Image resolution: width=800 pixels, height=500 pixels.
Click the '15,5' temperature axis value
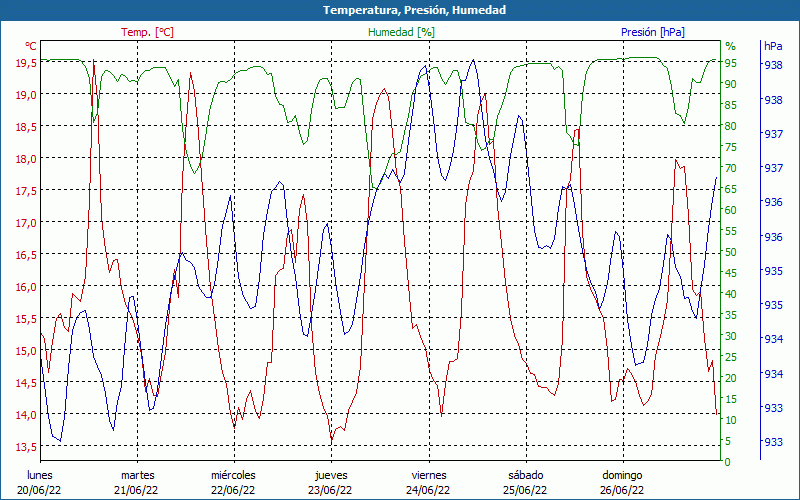[x=26, y=319]
